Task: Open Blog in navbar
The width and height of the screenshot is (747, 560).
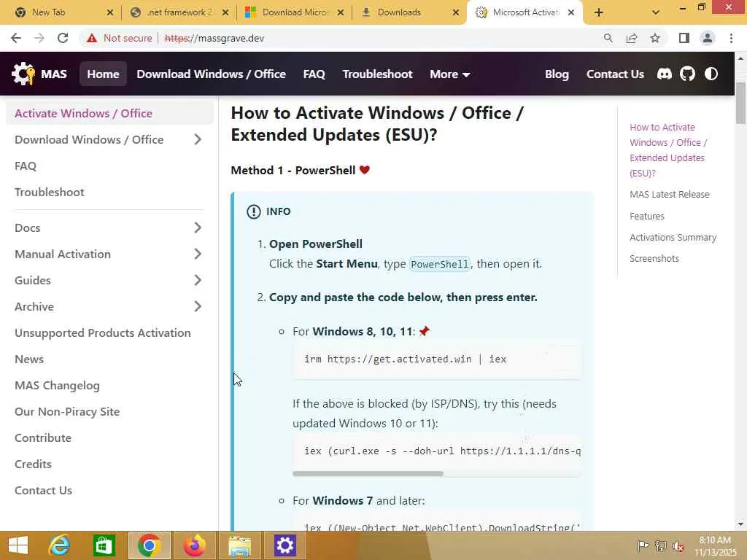Action: pos(557,74)
